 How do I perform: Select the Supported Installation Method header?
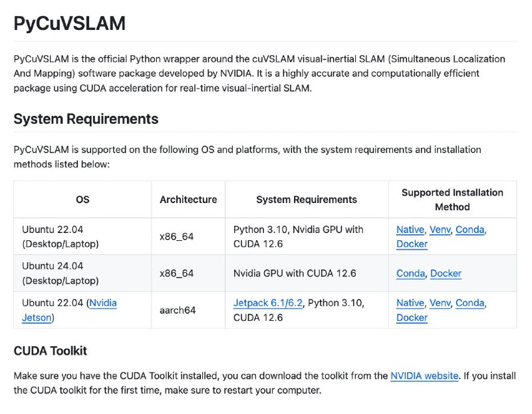pyautogui.click(x=452, y=200)
